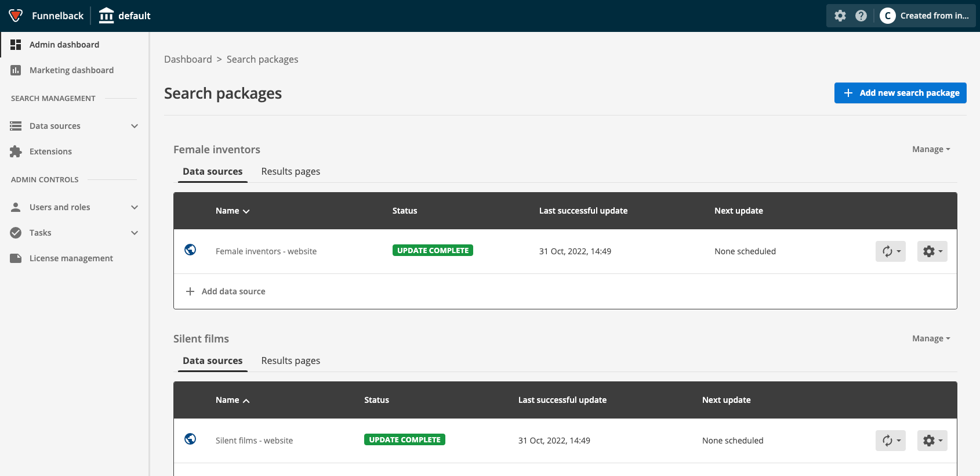Click the Created from in... account name

click(934, 16)
